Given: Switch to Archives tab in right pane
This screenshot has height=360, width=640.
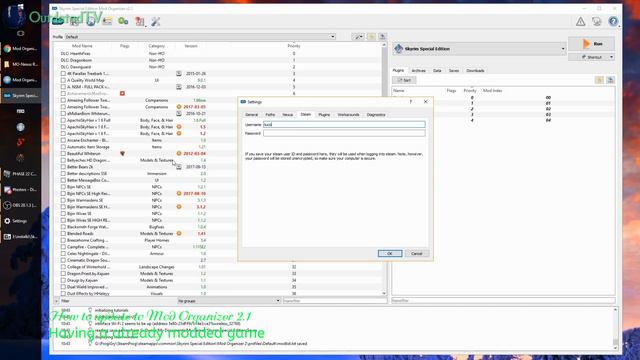Looking at the screenshot, I should pyautogui.click(x=418, y=71).
